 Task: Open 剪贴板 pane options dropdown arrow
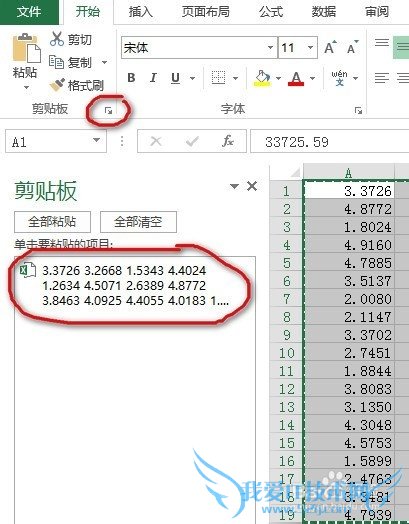[x=234, y=186]
